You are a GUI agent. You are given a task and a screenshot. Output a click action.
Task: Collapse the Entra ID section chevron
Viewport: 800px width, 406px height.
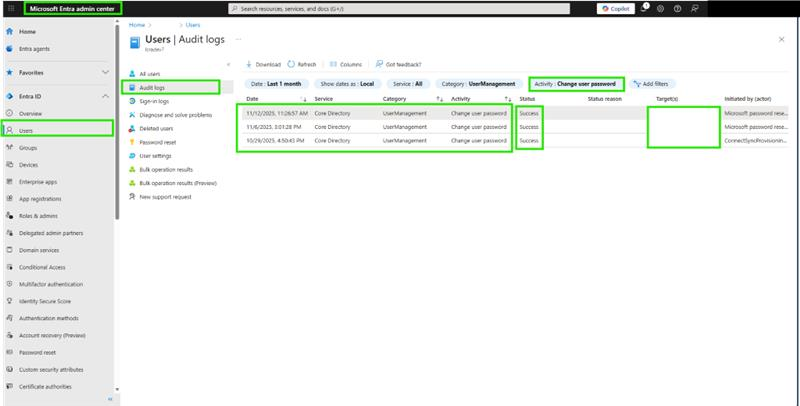tap(105, 96)
